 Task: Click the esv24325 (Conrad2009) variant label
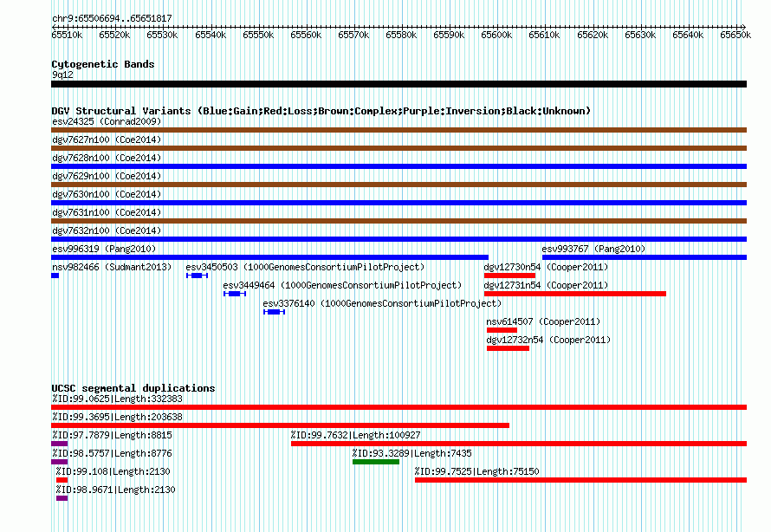point(107,121)
